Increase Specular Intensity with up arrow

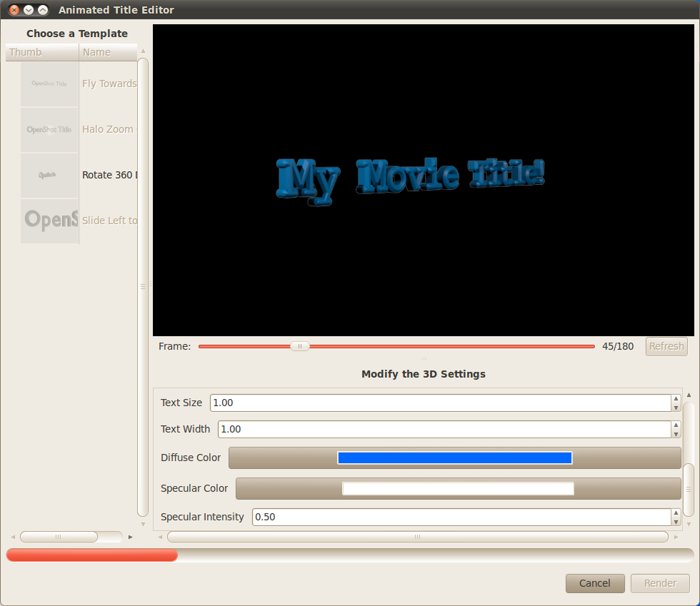click(676, 513)
